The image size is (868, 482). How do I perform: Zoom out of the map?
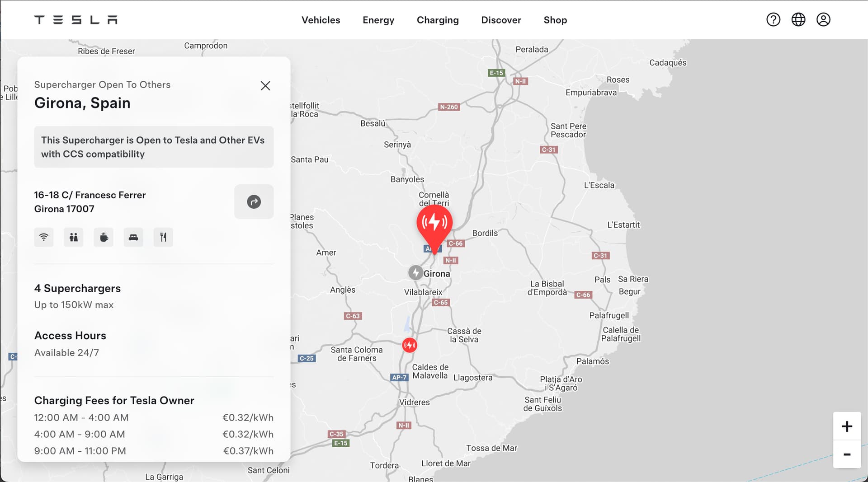(x=847, y=454)
